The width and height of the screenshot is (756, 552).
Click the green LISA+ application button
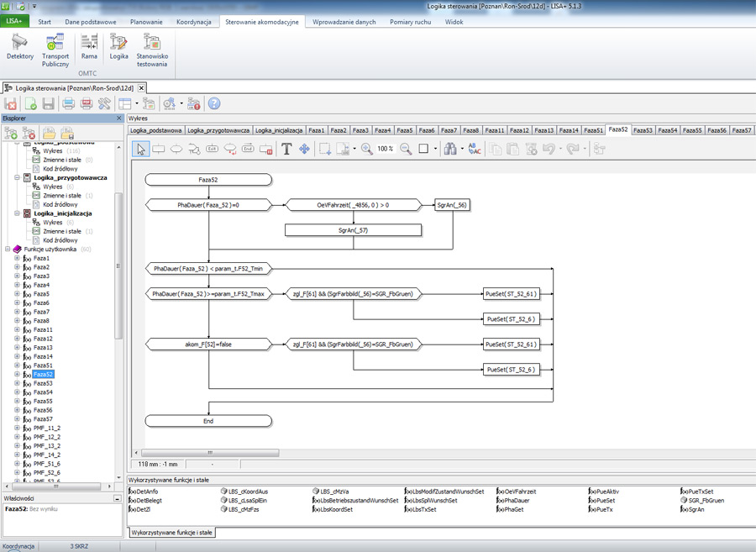[14, 21]
